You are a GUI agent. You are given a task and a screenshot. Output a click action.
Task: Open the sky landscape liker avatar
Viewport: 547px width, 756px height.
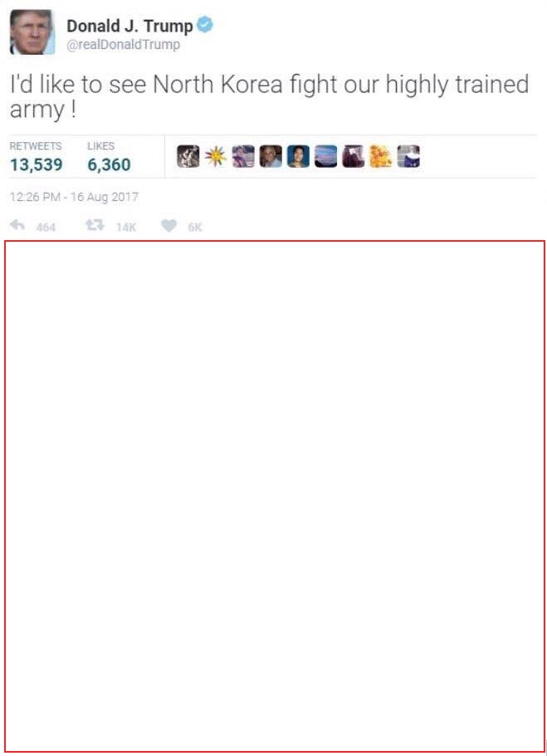tap(326, 157)
